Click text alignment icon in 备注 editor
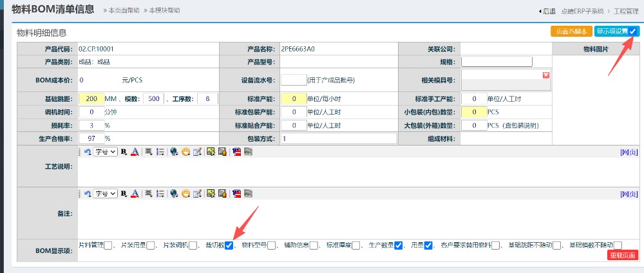 149,193
